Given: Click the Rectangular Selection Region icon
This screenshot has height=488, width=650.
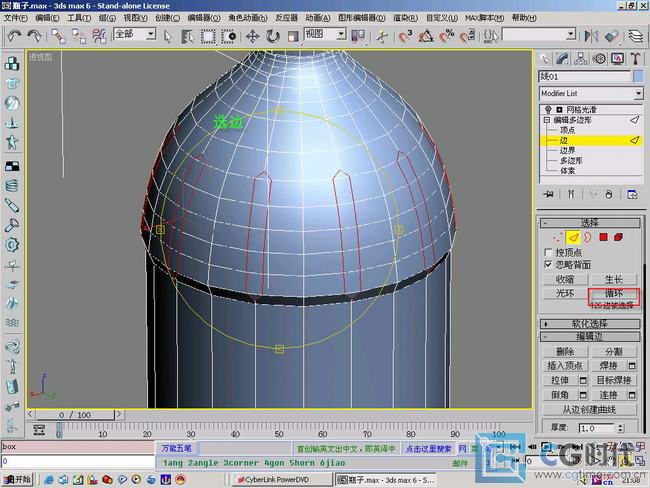Looking at the screenshot, I should tap(208, 36).
